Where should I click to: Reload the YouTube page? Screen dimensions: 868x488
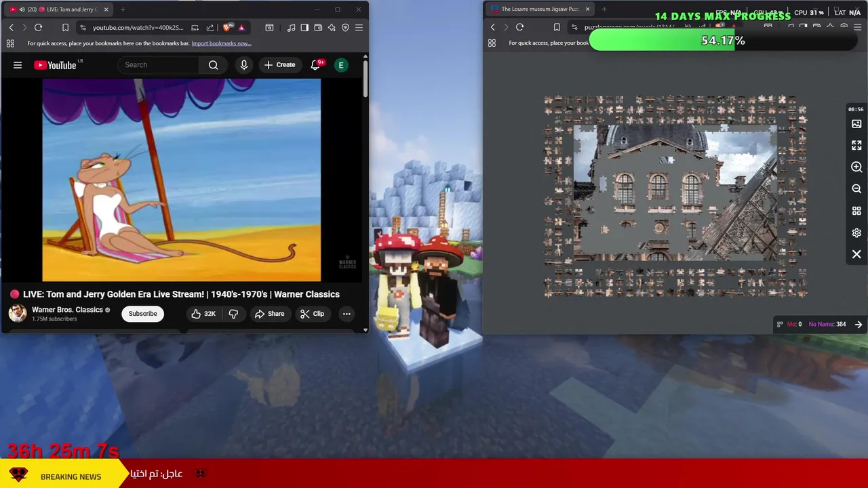tap(38, 27)
